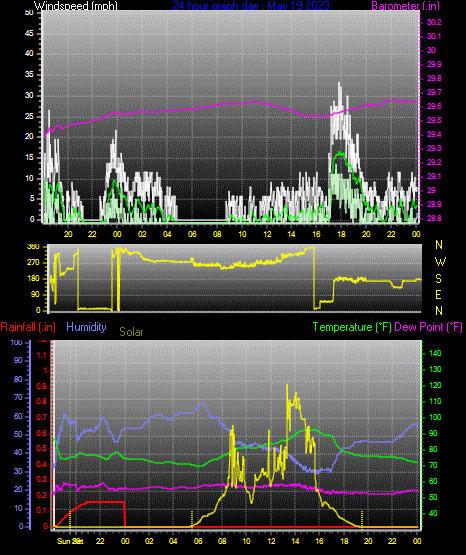The width and height of the screenshot is (466, 555).
Task: Click the '28.8' barometer axis value
Action: (x=434, y=218)
